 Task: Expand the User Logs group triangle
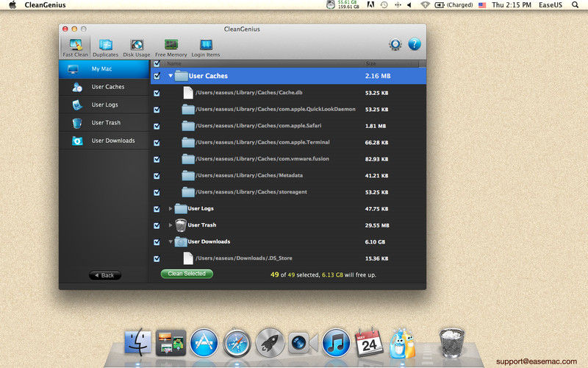(x=171, y=208)
